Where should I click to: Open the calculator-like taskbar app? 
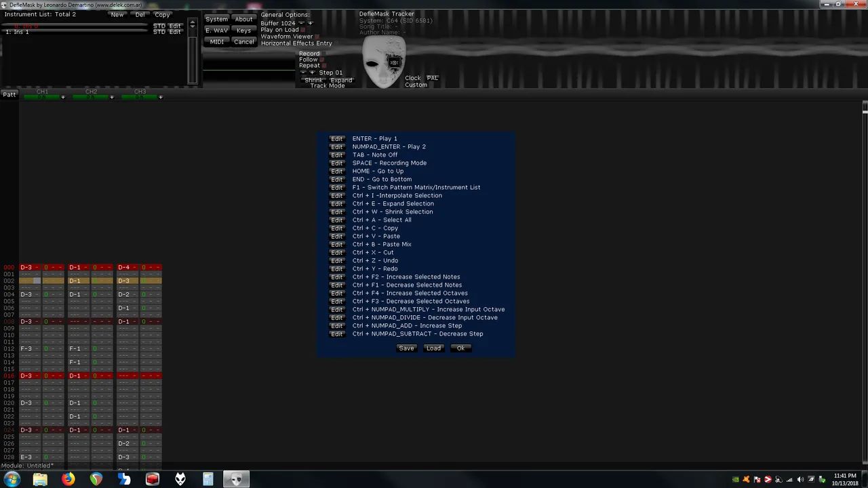tap(208, 479)
